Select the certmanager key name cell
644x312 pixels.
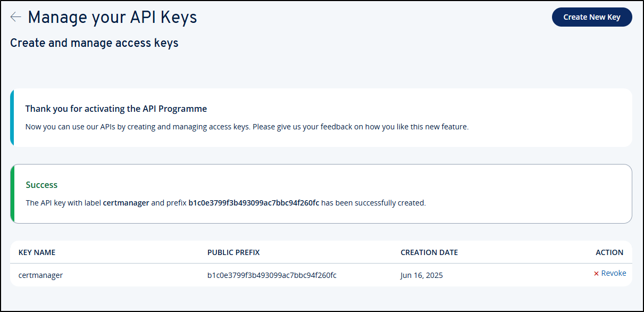(40, 275)
